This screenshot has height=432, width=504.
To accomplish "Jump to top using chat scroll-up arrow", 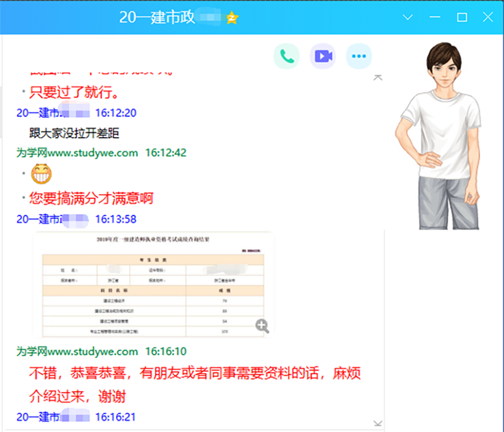I will [378, 78].
